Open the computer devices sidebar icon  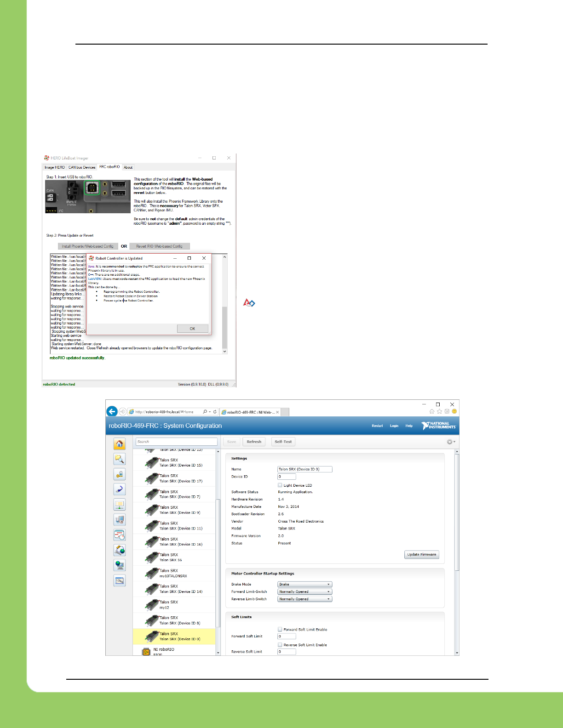(120, 519)
